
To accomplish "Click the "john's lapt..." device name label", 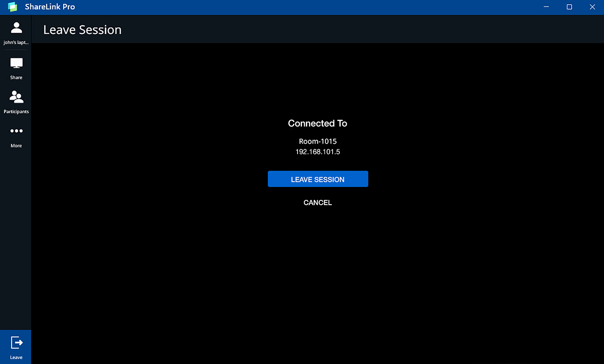I will coord(16,43).
